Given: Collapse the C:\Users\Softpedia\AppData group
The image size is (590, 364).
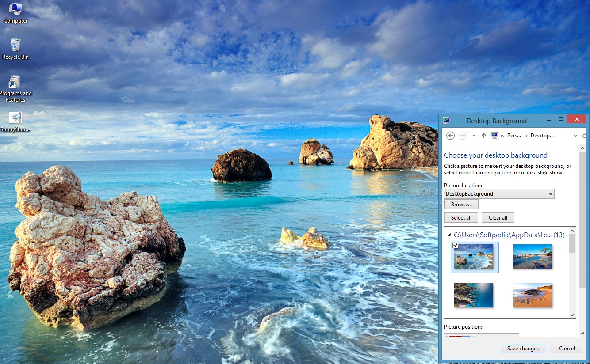Looking at the screenshot, I should click(449, 235).
